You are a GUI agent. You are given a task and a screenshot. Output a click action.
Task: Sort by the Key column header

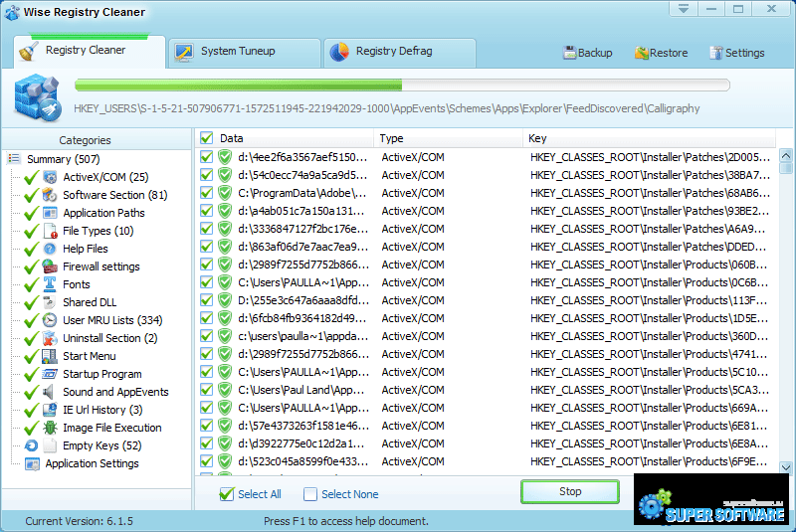pyautogui.click(x=650, y=138)
